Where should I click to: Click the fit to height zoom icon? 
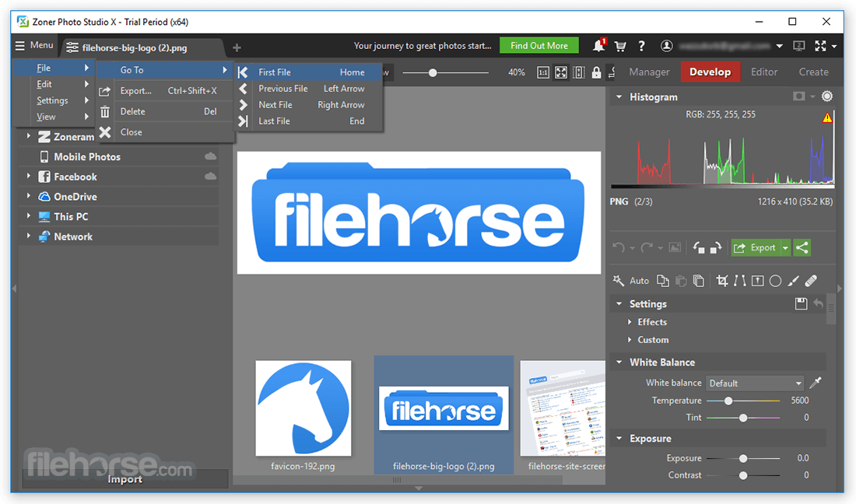point(579,72)
